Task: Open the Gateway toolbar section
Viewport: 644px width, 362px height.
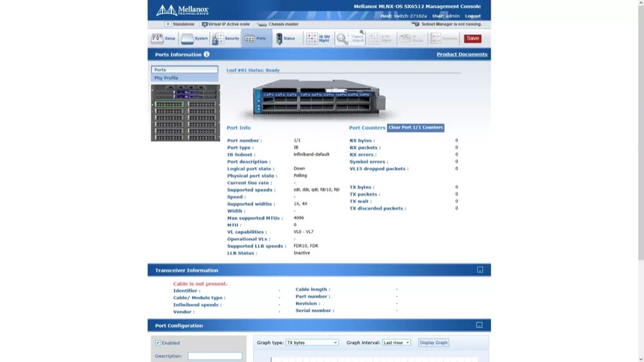Action: (444, 38)
